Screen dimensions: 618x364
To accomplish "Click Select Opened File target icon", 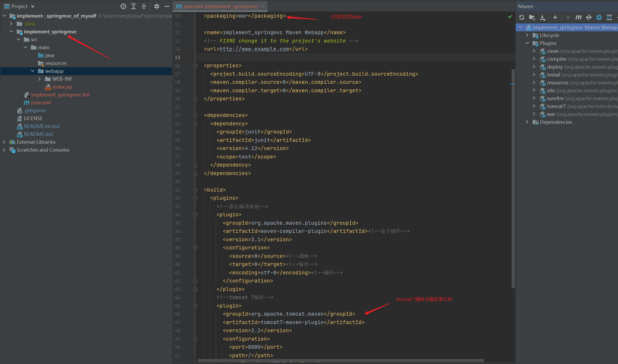I will 123,6.
